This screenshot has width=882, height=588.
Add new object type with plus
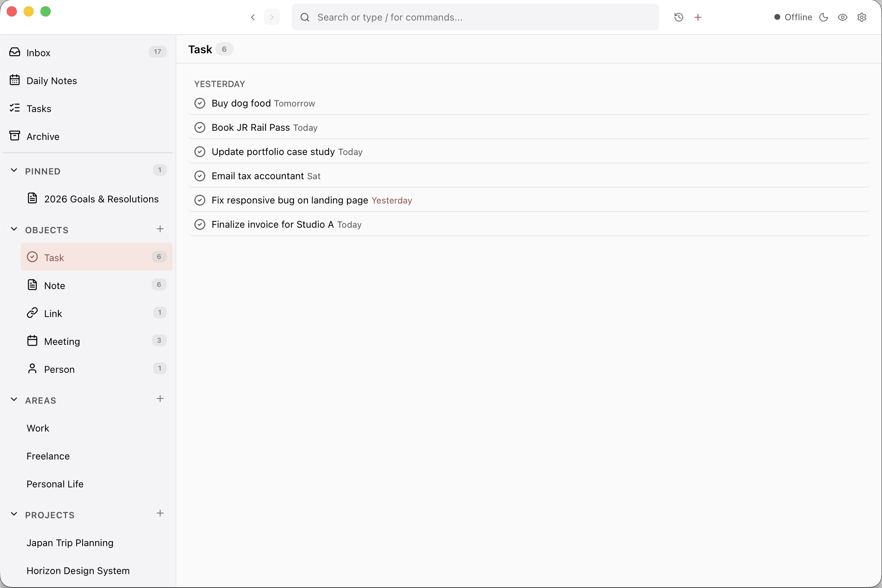point(160,229)
